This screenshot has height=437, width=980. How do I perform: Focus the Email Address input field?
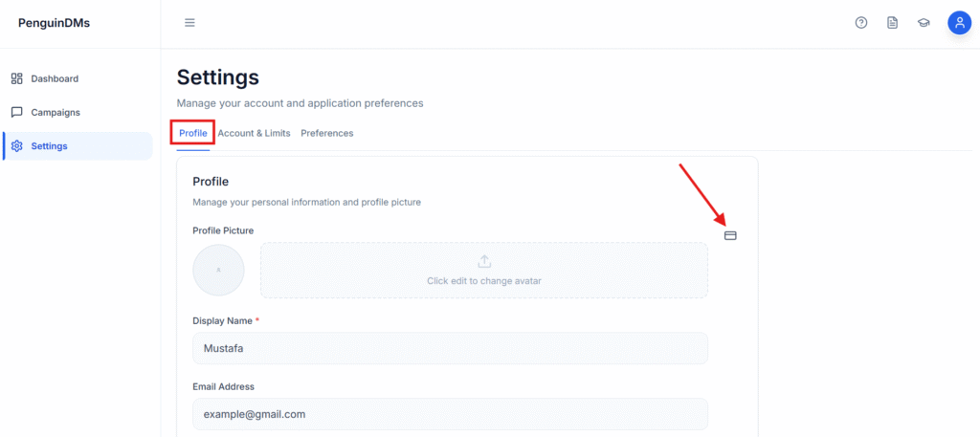[450, 414]
